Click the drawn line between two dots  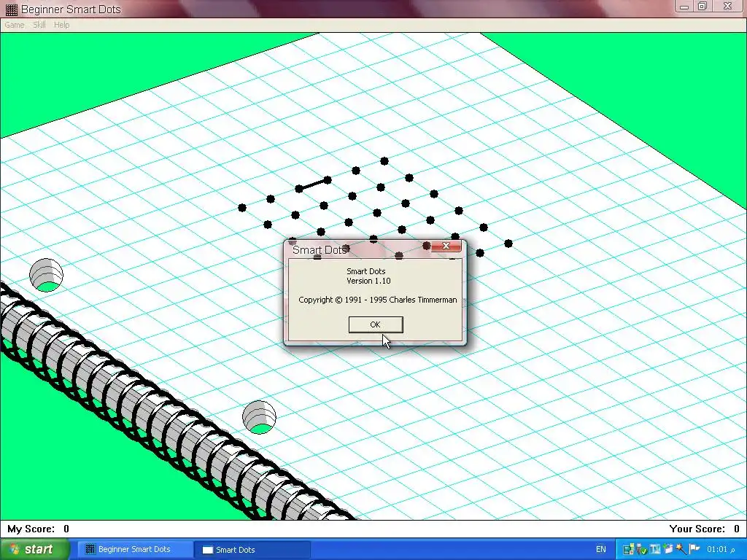(x=313, y=184)
